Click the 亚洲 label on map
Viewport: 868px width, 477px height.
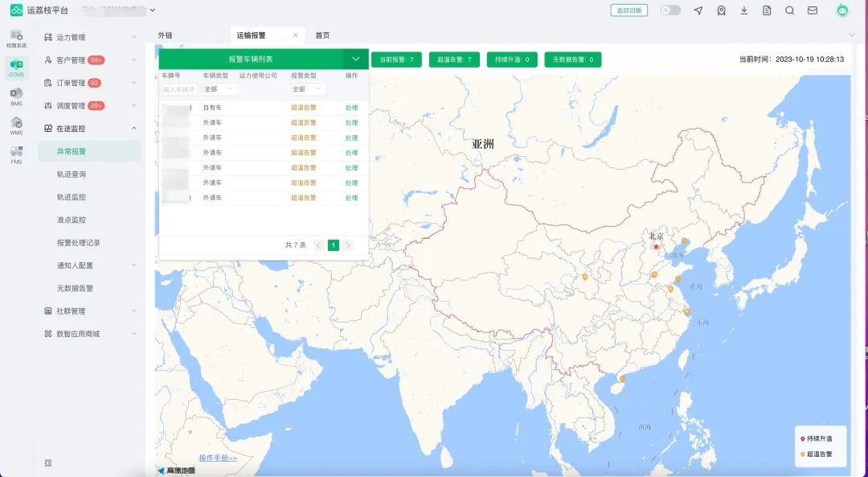(483, 144)
